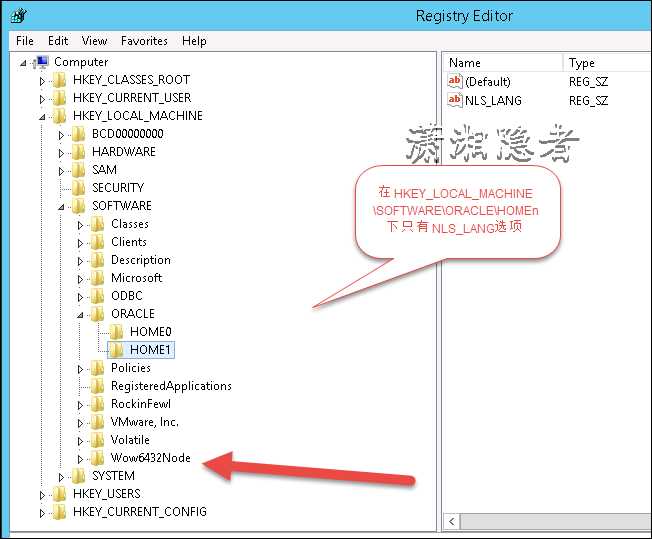Click the HKEY_LOCAL_MACHINE folder icon

[x=60, y=116]
